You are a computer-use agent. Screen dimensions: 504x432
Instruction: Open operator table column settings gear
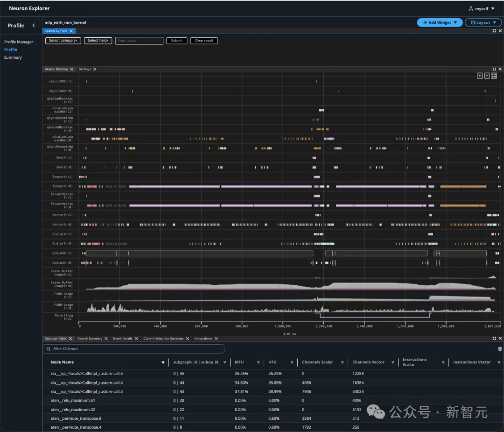pyautogui.click(x=500, y=349)
